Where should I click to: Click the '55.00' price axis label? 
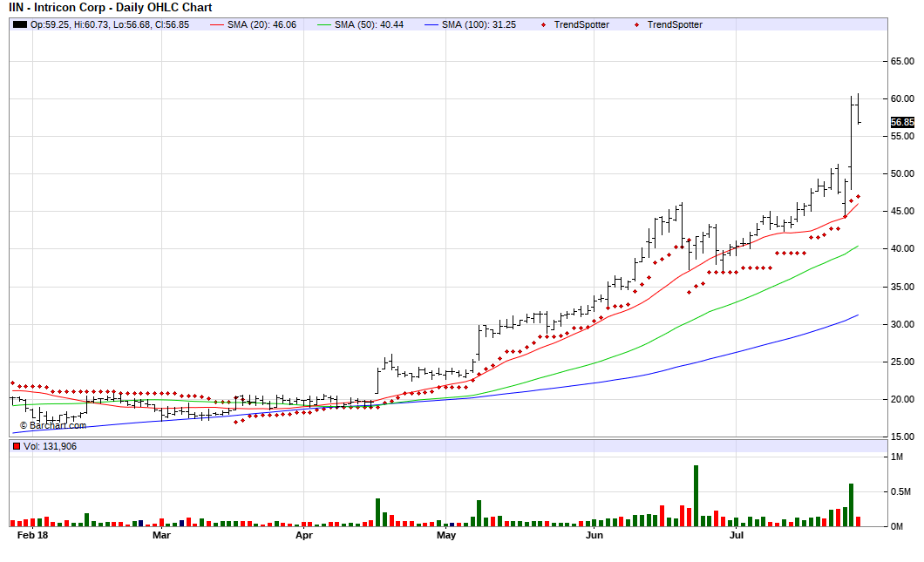(902, 136)
